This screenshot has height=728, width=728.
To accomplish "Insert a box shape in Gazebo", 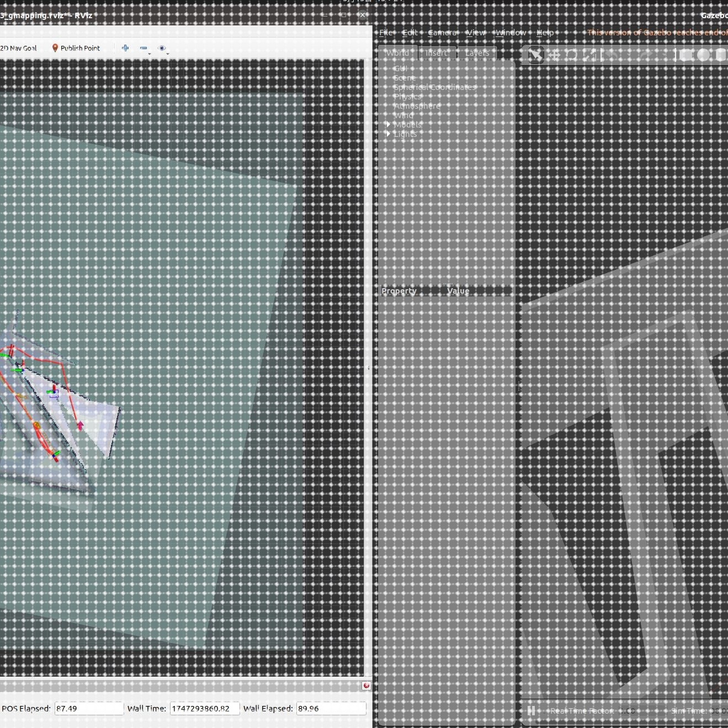I will 686,55.
